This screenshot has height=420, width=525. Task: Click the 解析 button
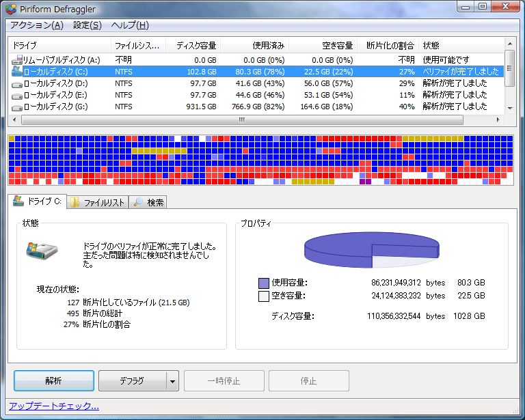pos(54,380)
